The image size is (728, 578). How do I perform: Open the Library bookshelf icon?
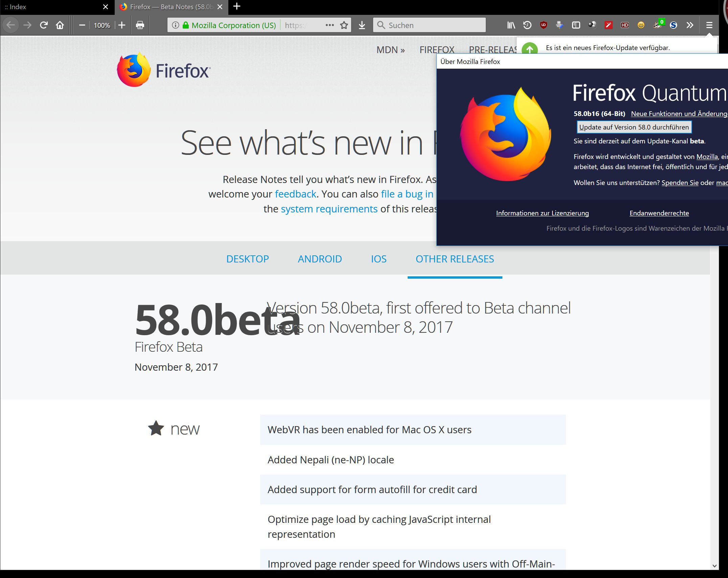511,25
